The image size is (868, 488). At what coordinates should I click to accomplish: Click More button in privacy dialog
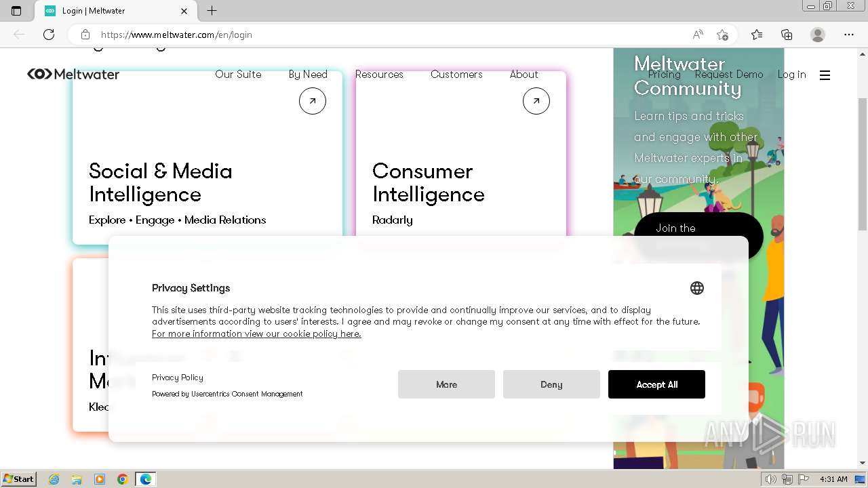click(446, 384)
